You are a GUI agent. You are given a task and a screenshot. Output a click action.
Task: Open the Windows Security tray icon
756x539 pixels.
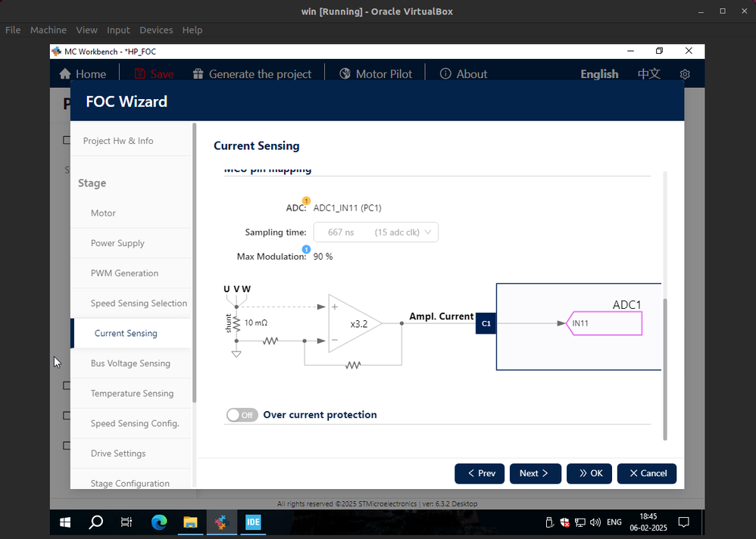pos(564,522)
